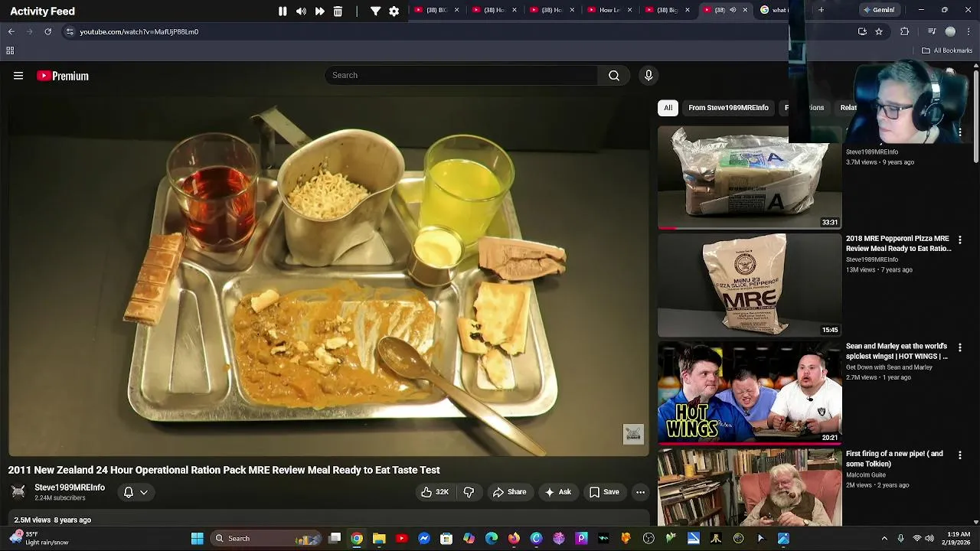Like the video with 32K likes
The width and height of the screenshot is (980, 551).
[435, 492]
